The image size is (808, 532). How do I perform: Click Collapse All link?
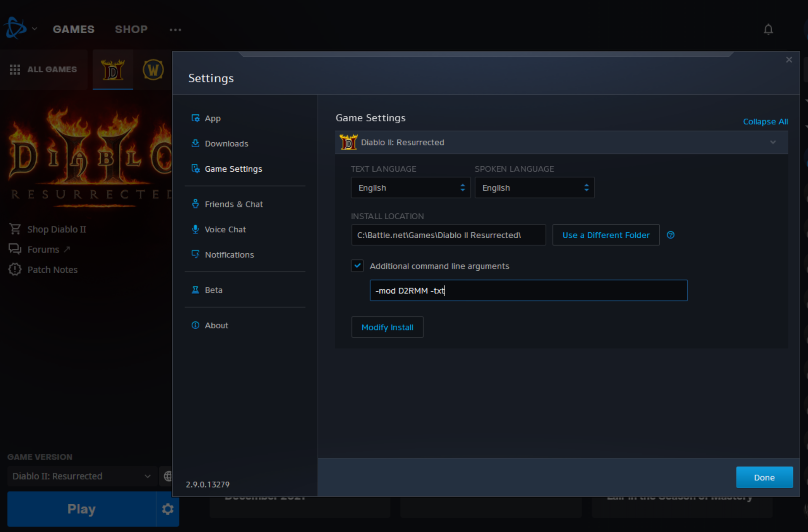pos(765,122)
